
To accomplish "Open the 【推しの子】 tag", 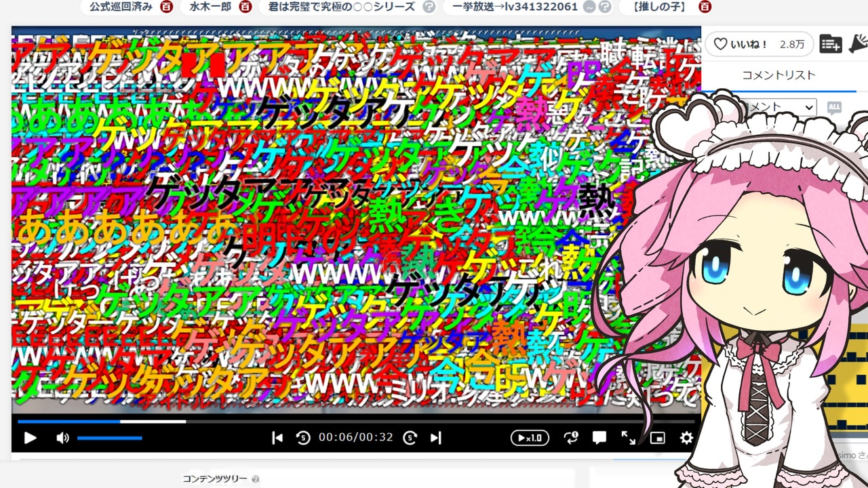I will [659, 7].
